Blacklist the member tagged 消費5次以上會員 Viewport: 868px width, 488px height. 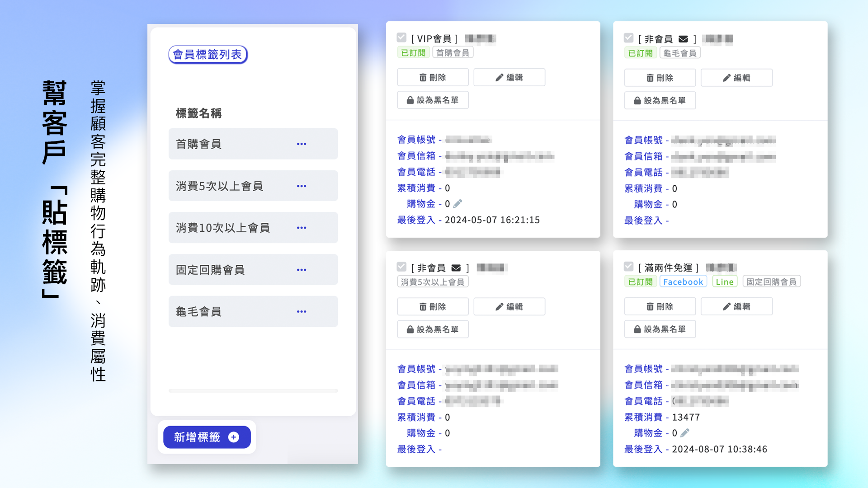coord(433,329)
